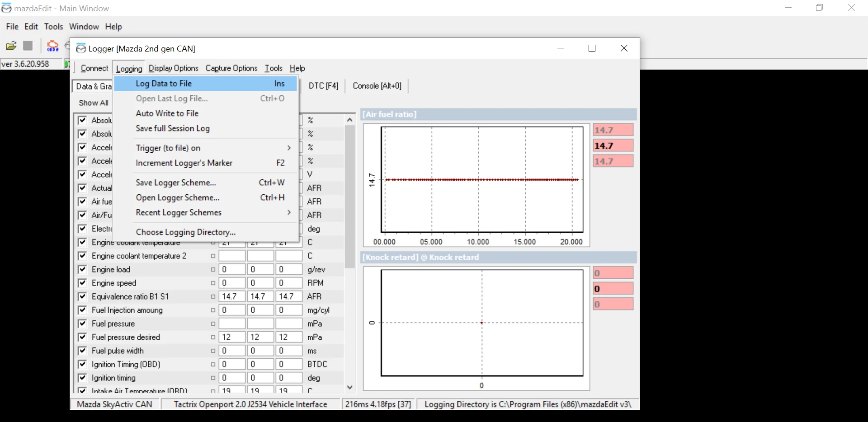Click the small square marker beside Fuel pulse width
The width and height of the screenshot is (868, 422).
click(x=213, y=351)
